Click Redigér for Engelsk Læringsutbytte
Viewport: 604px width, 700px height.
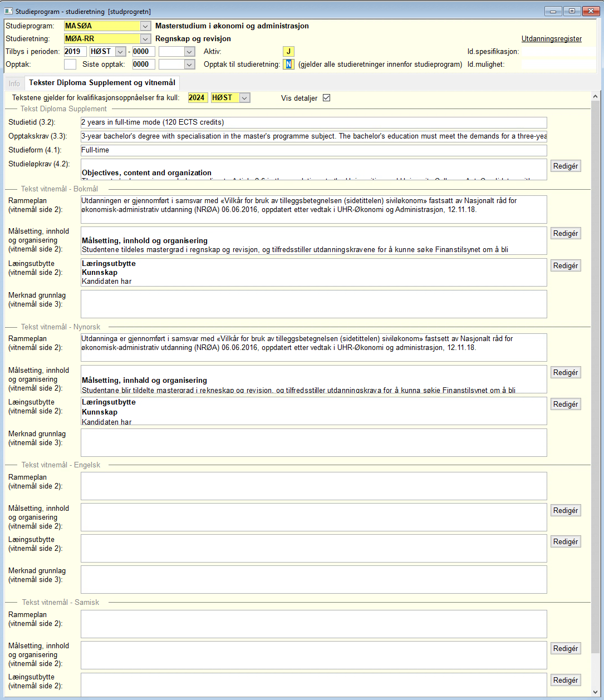[x=566, y=542]
